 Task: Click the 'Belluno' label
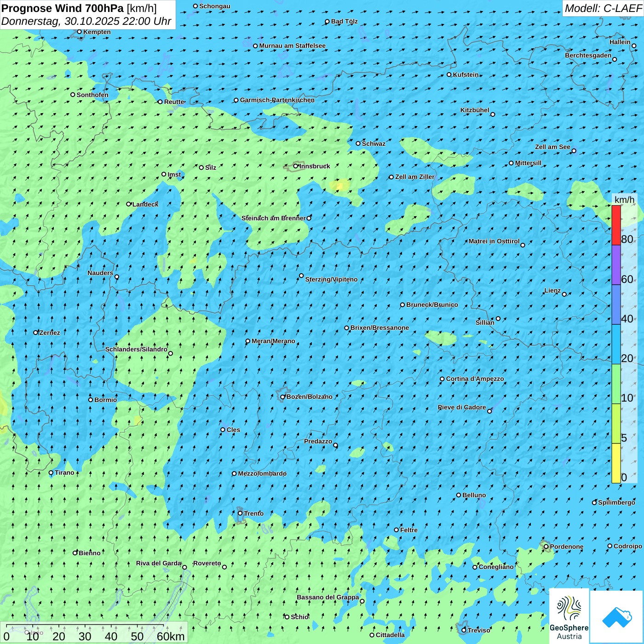(x=474, y=495)
